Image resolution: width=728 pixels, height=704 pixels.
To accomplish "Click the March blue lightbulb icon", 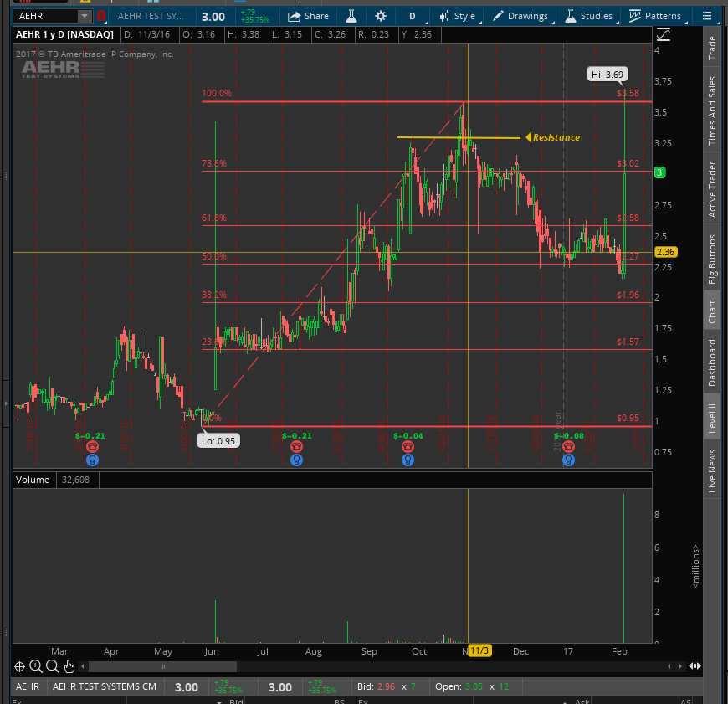I will [92, 460].
